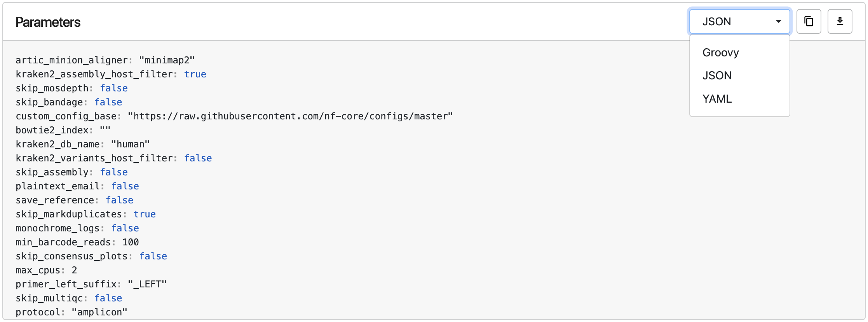Download the parameters file
Viewport: 868px width, 322px height.
(x=840, y=21)
